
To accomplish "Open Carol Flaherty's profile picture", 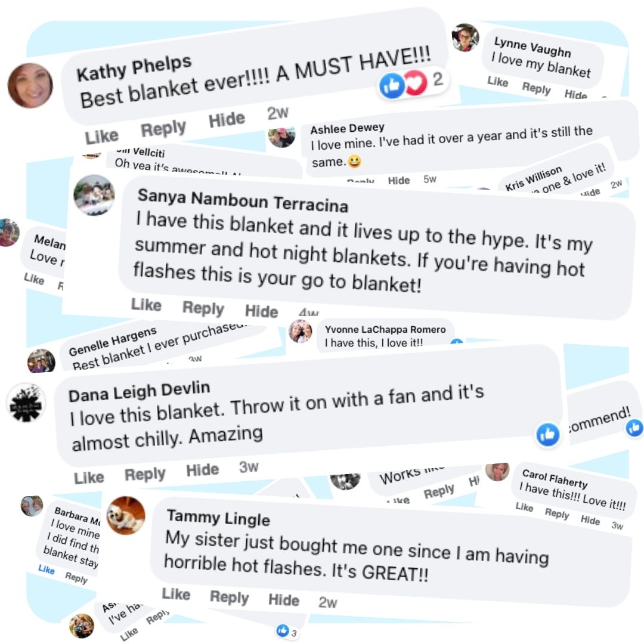I will pyautogui.click(x=497, y=472).
